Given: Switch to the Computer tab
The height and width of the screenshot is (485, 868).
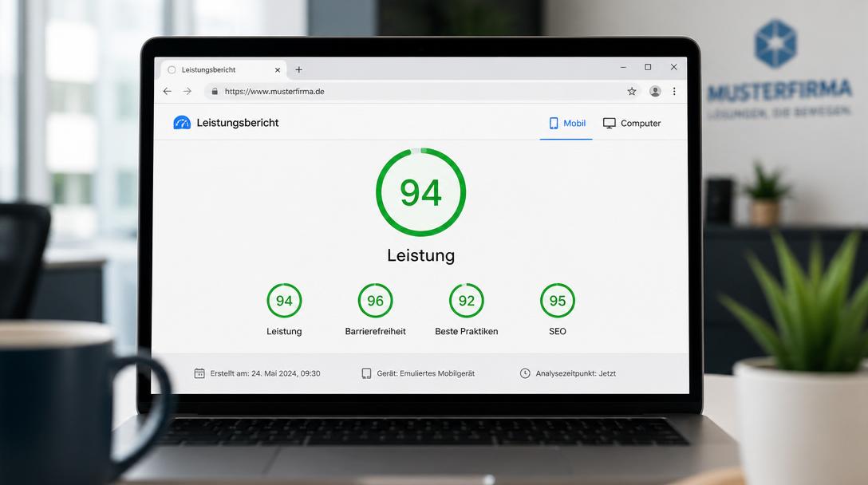Looking at the screenshot, I should click(632, 123).
